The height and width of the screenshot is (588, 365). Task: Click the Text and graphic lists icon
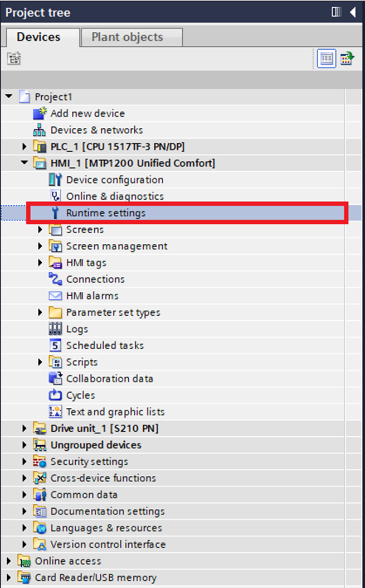pyautogui.click(x=55, y=412)
